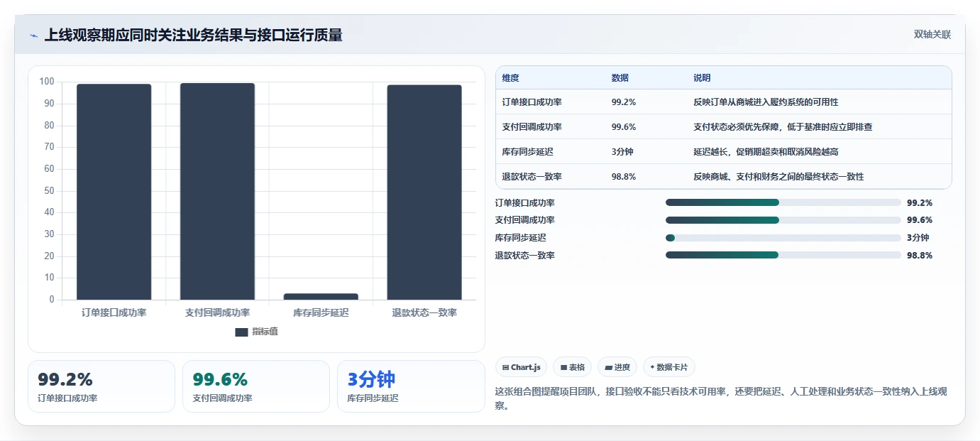980x441 pixels.
Task: Click the 订单接口成功率 progress bar
Action: [783, 202]
